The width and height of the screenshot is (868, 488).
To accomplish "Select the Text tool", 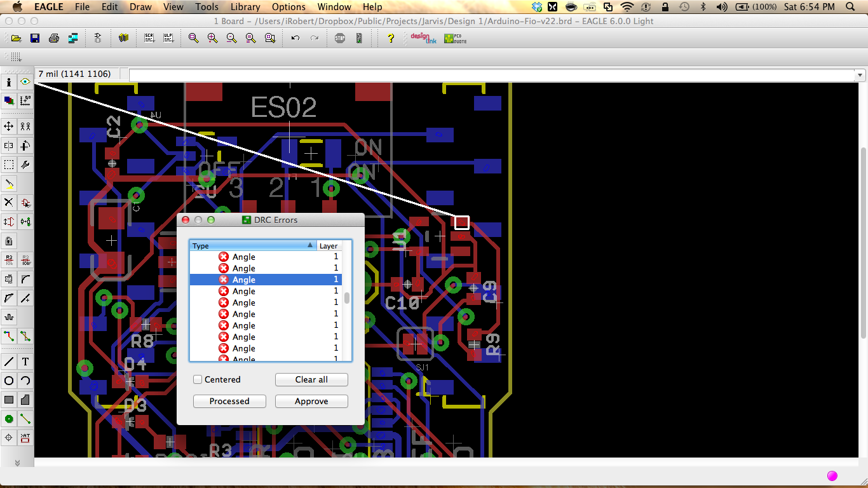I will click(25, 362).
